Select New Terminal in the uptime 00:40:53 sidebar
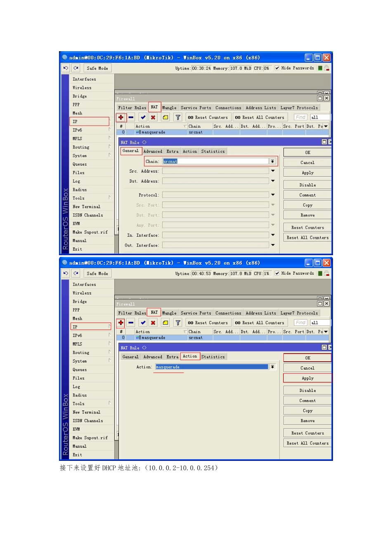Viewport: 392px width, 555px height. click(86, 412)
